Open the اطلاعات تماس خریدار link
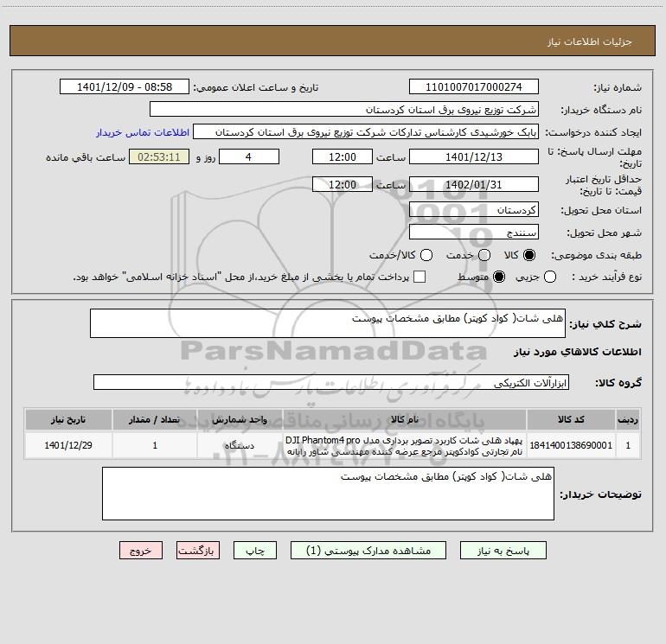Image resolution: width=666 pixels, height=644 pixels. pos(143,132)
